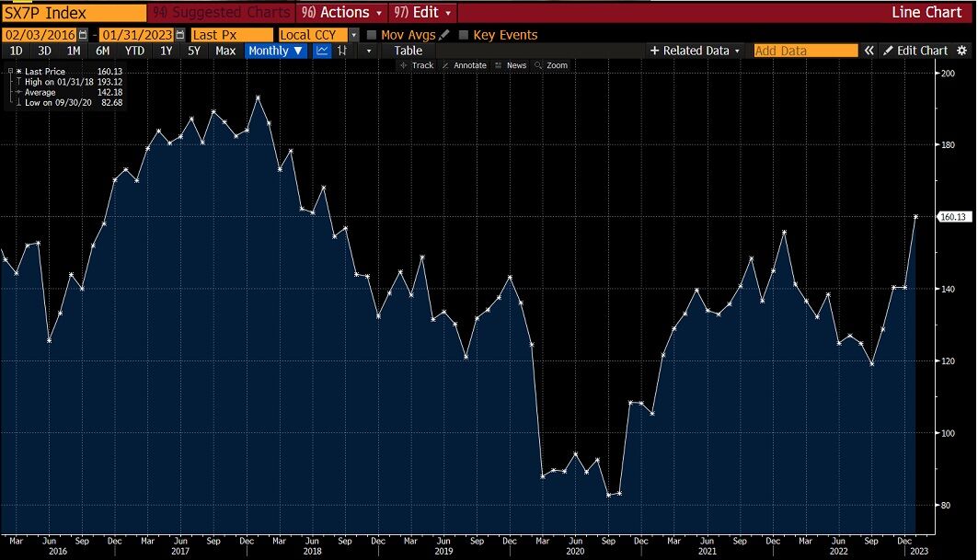Click the Add Data input field
The width and height of the screenshot is (978, 560).
pos(806,51)
